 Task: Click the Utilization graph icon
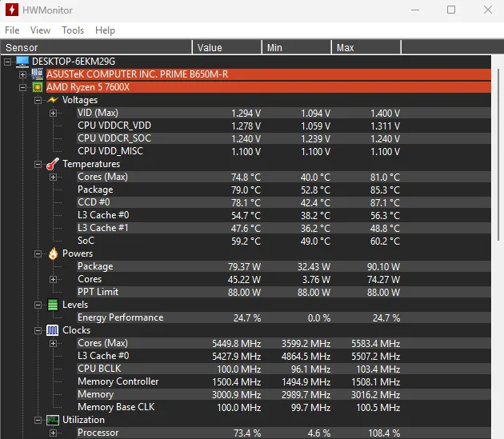(53, 420)
